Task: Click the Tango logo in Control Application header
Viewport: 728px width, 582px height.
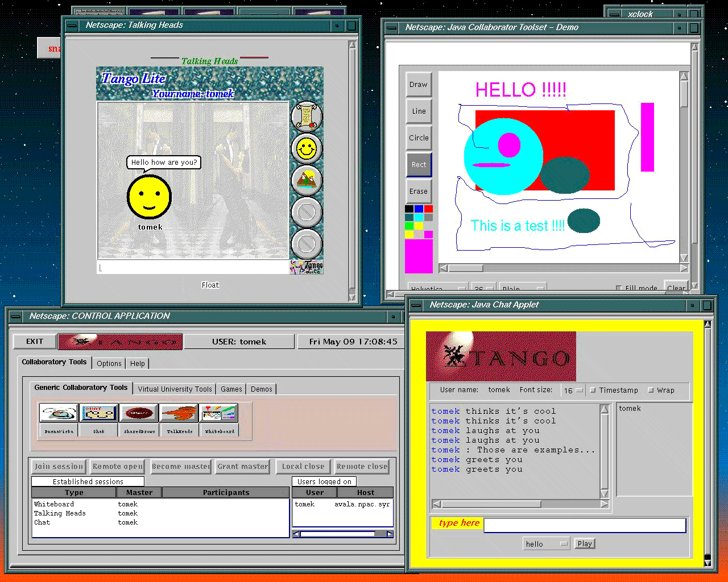Action: click(120, 342)
